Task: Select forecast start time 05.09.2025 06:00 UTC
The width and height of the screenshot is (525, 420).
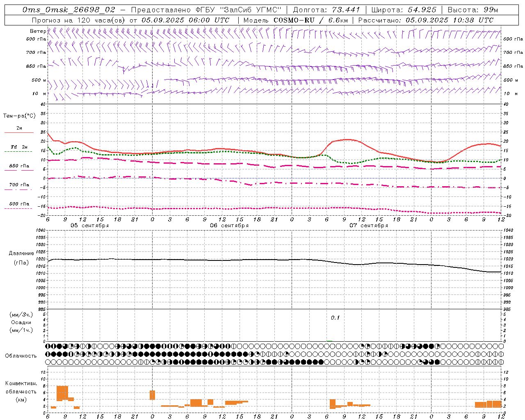Action: [185, 20]
